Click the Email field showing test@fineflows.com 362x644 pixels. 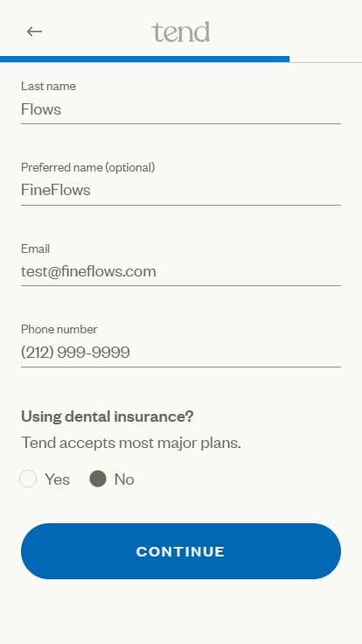click(181, 271)
